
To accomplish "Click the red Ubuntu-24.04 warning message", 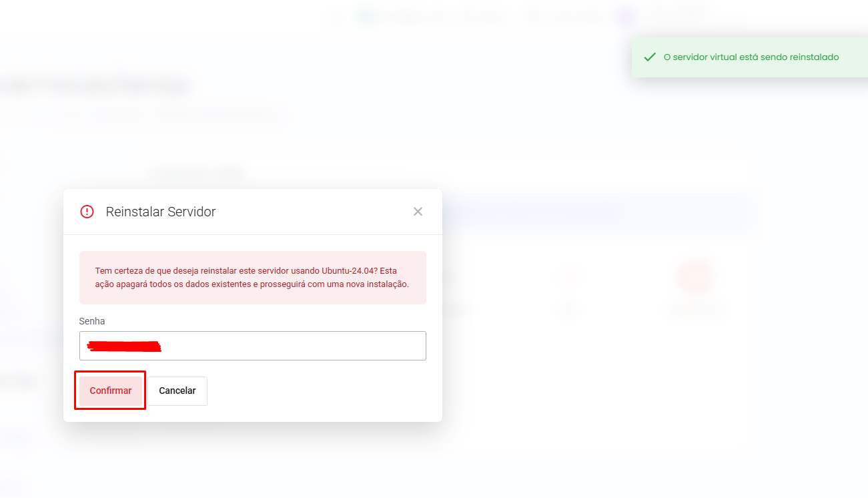I will tap(252, 277).
